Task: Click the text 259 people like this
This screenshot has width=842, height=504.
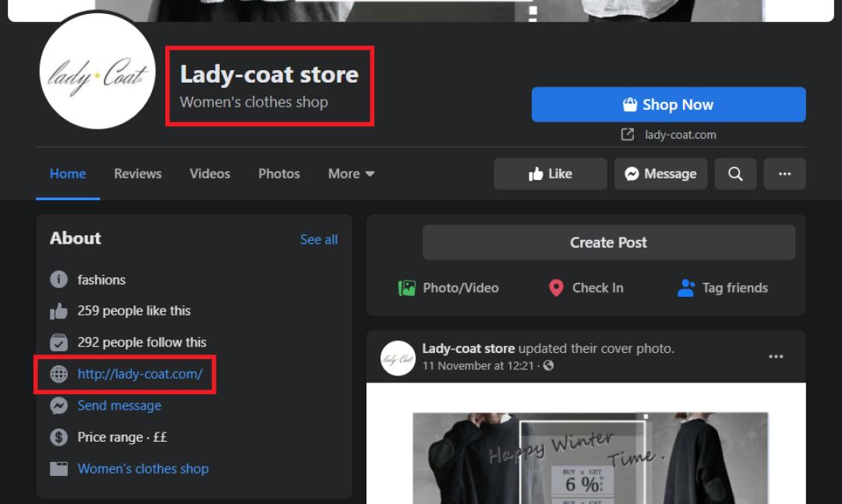Action: click(134, 311)
